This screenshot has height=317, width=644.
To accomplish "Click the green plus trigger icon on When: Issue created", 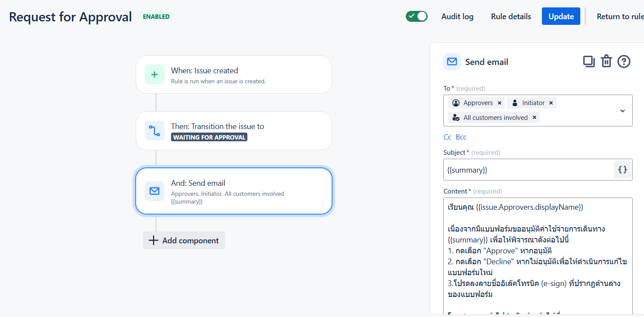I will 154,74.
